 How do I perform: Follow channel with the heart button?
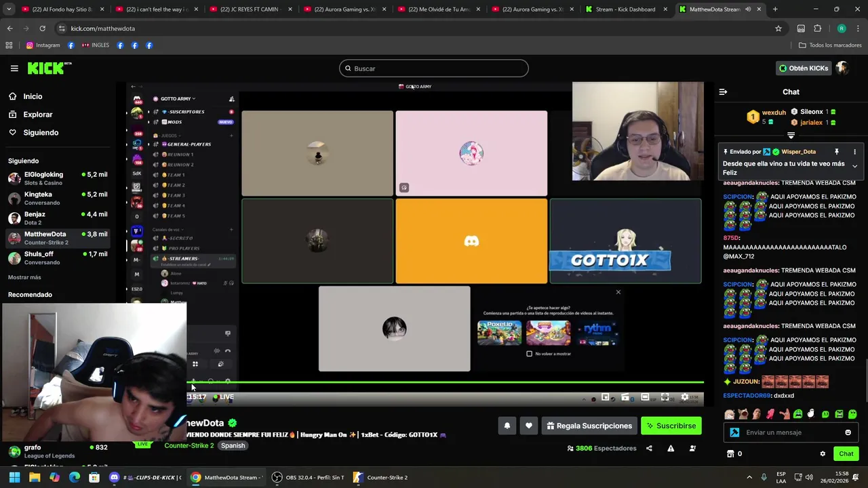529,426
